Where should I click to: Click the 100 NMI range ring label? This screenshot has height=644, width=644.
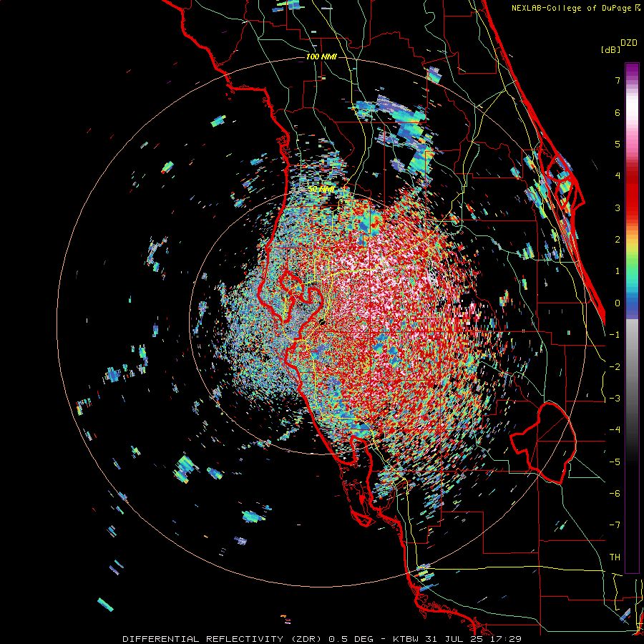point(321,57)
